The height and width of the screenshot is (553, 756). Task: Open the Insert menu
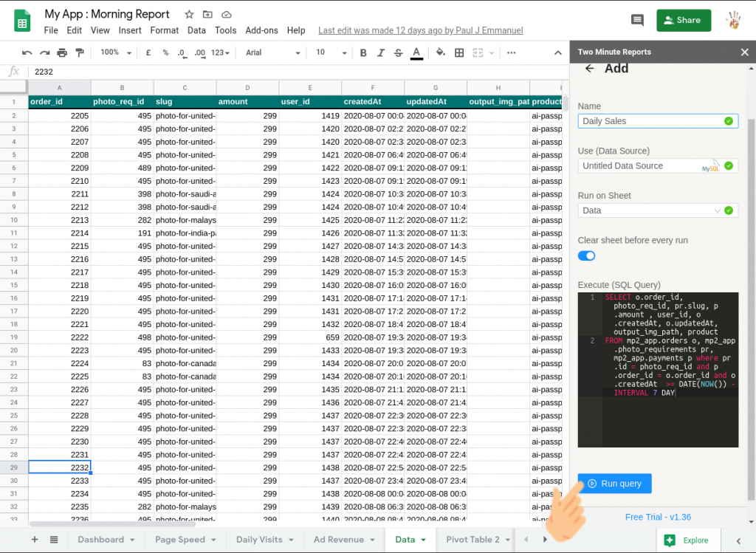(x=130, y=30)
